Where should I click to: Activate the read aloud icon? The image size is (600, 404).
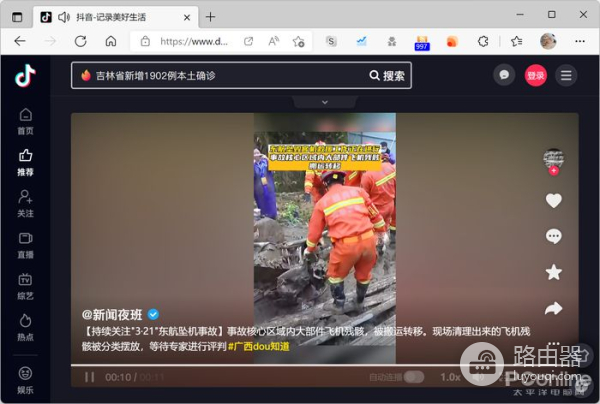coord(273,41)
